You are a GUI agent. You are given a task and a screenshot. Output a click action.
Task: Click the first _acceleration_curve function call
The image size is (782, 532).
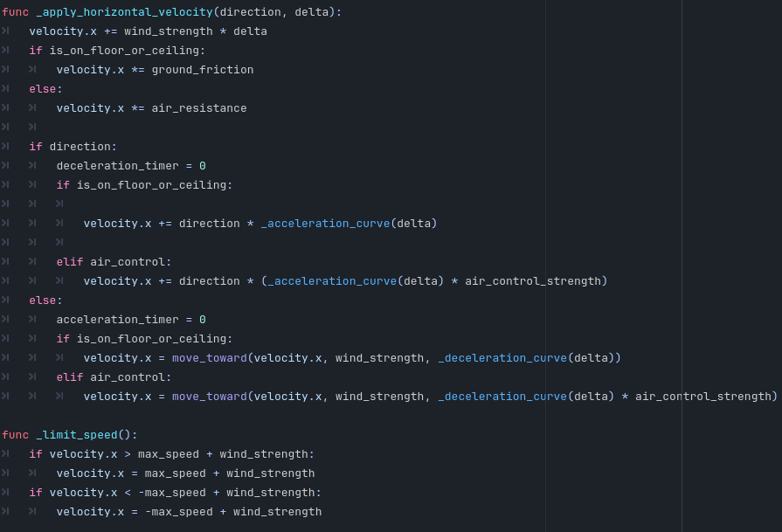coord(325,224)
